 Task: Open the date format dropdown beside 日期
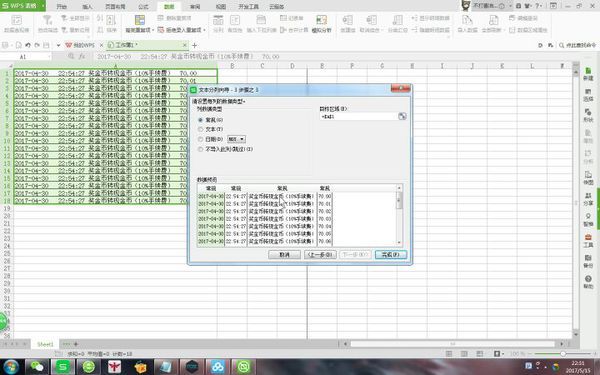[x=236, y=139]
